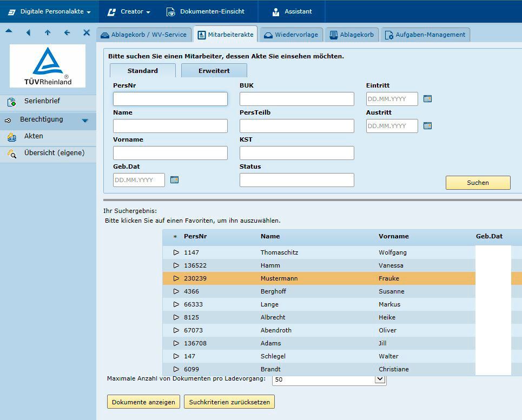Viewport: 522px width, 420px height.
Task: Switch to the Wiedervorlage tab
Action: (291, 35)
